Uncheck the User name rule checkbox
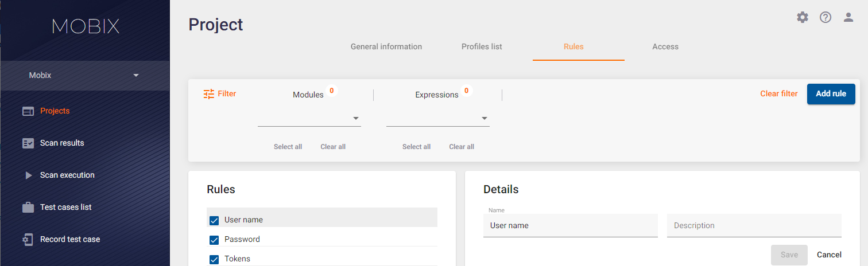The height and width of the screenshot is (266, 868). (x=214, y=220)
